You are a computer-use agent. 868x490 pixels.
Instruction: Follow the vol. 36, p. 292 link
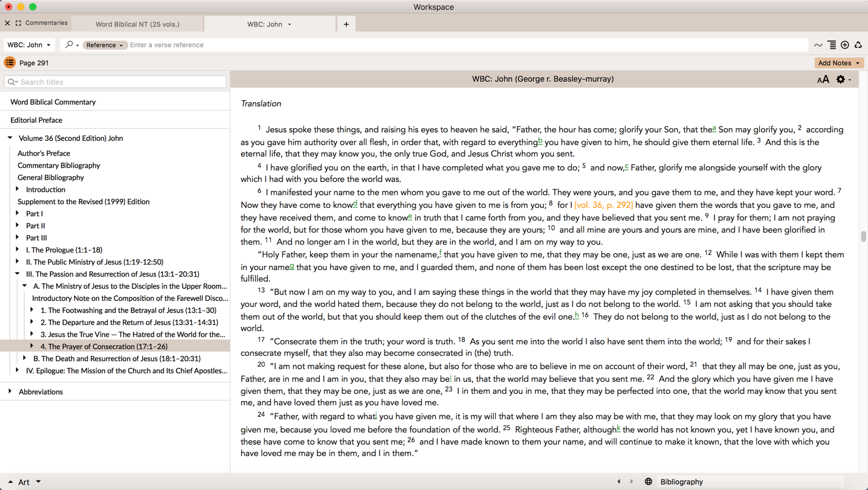[x=603, y=205]
